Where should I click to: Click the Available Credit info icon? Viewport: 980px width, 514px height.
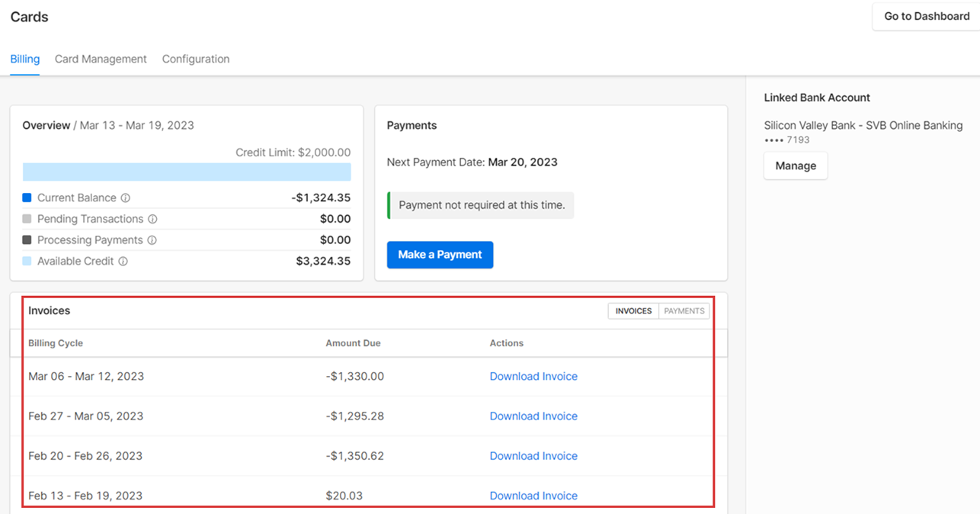[123, 262]
